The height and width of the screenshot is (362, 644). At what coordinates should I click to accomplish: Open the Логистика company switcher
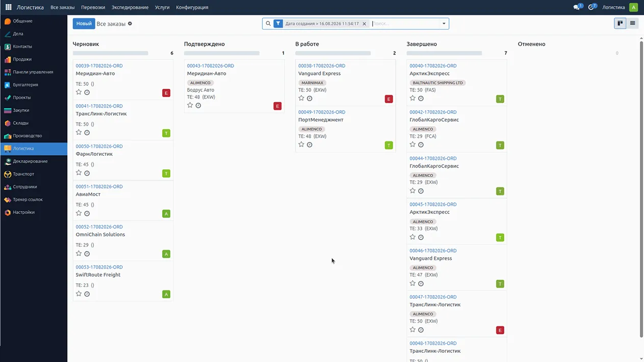coord(613,7)
